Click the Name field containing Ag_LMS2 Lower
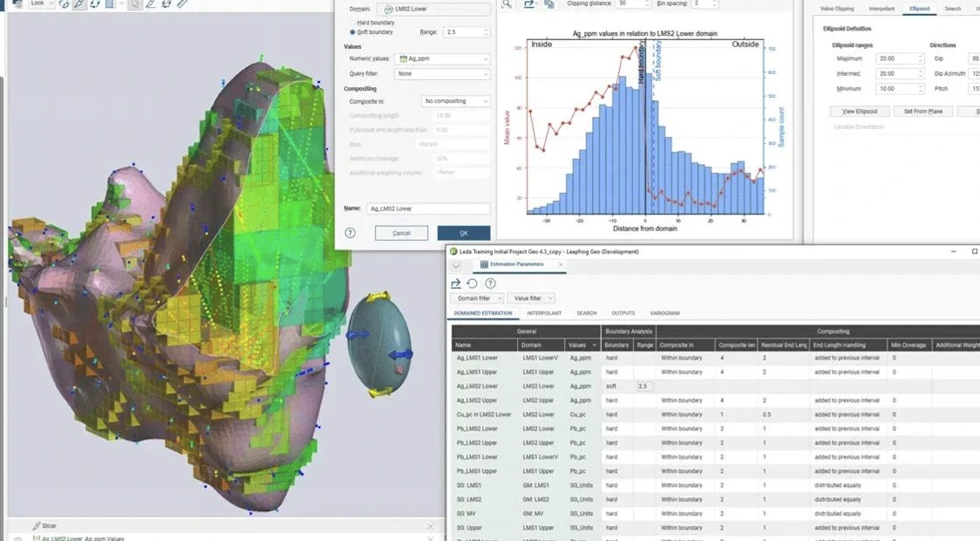The image size is (980, 541). tap(428, 209)
